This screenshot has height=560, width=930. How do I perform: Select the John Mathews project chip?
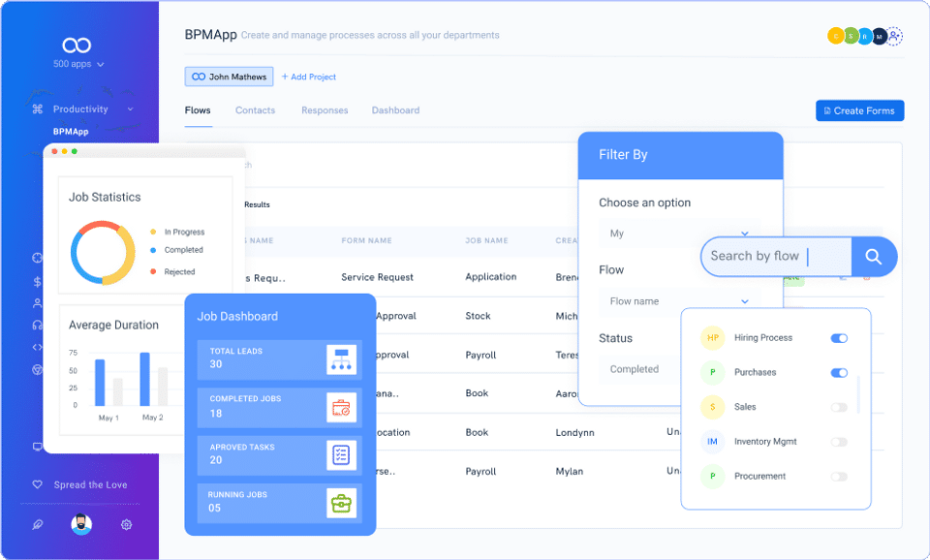pos(229,77)
